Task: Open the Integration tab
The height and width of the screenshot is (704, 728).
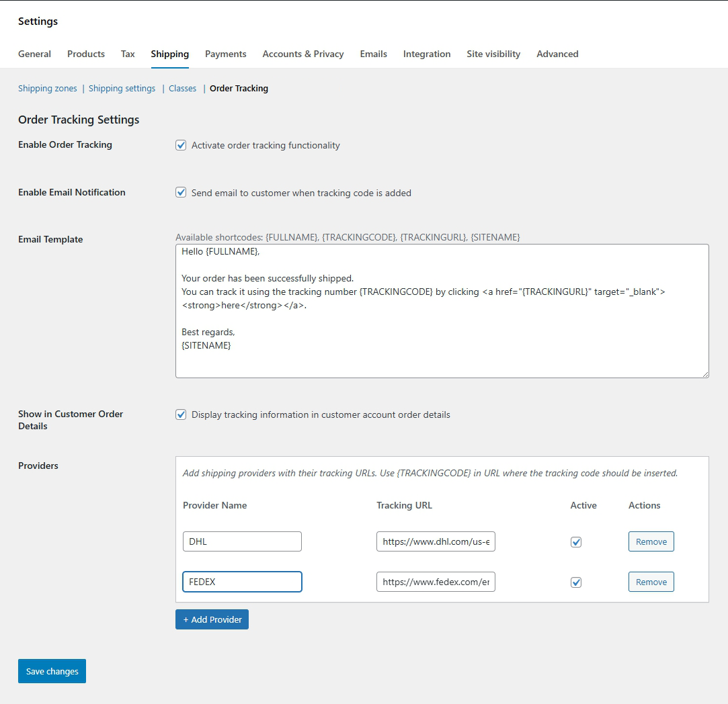Action: [x=427, y=54]
